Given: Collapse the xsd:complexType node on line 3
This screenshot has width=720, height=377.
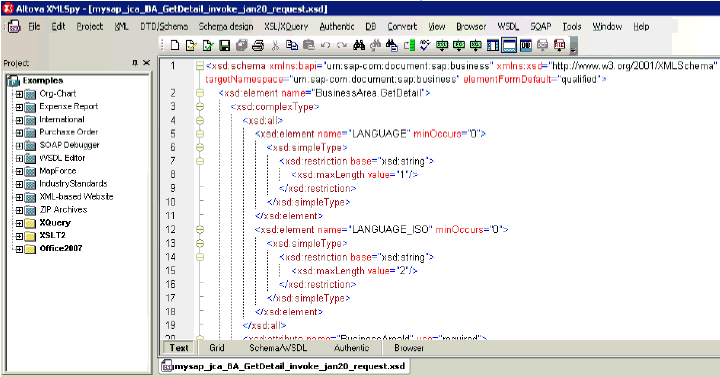Looking at the screenshot, I should click(x=200, y=107).
